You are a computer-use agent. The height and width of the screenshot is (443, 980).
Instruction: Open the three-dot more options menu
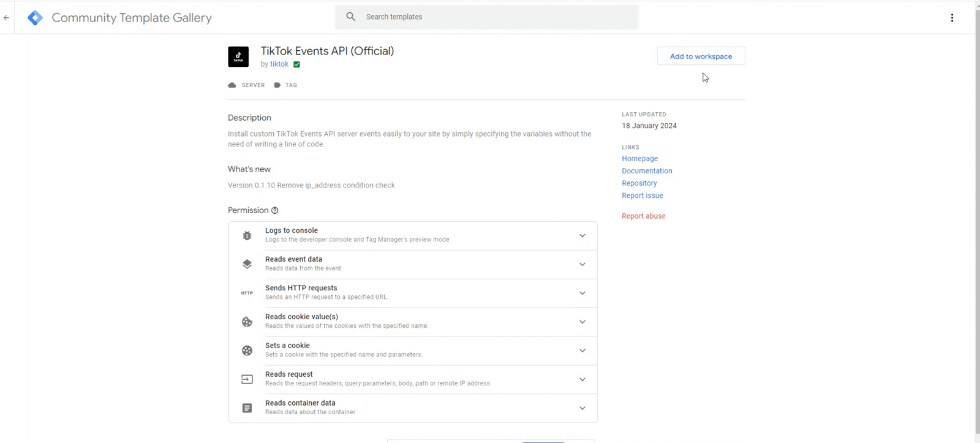click(952, 18)
